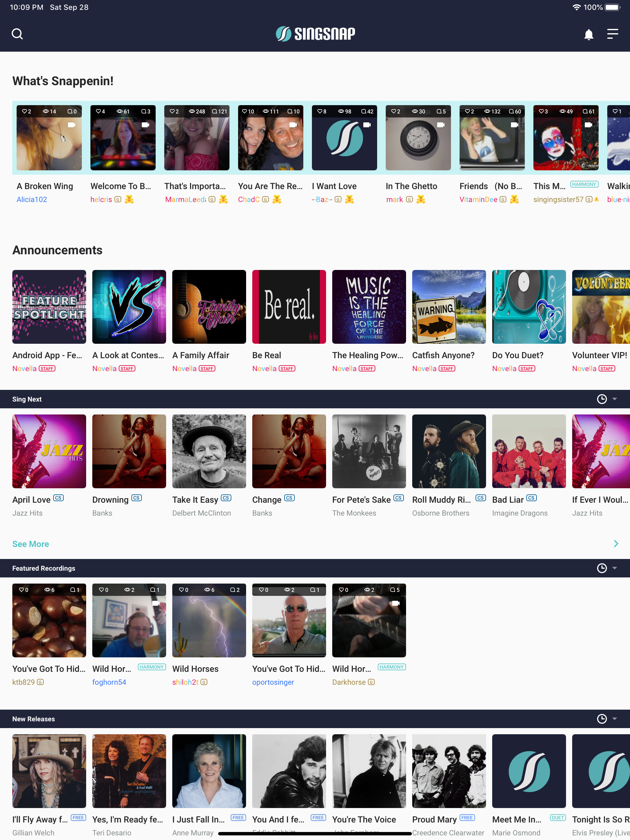
Task: Tap the home indicator bar
Action: click(x=315, y=834)
